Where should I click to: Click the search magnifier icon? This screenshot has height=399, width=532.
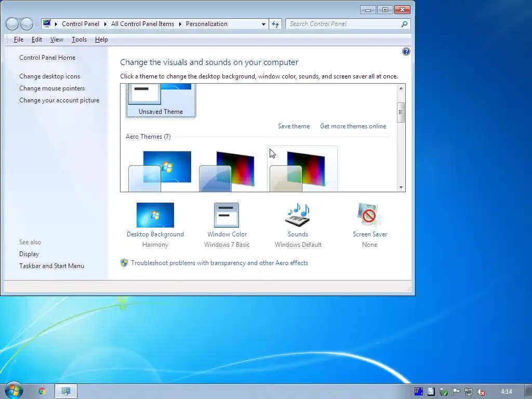click(404, 24)
